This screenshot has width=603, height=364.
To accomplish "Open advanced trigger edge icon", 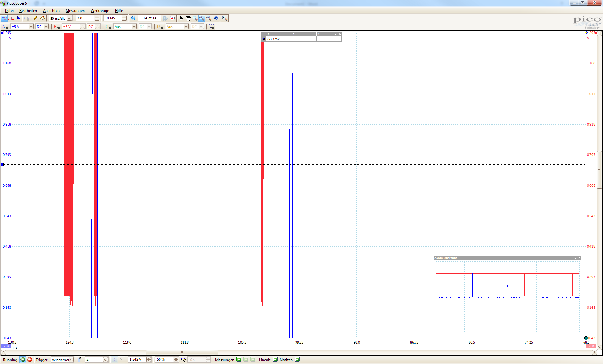I will point(79,360).
